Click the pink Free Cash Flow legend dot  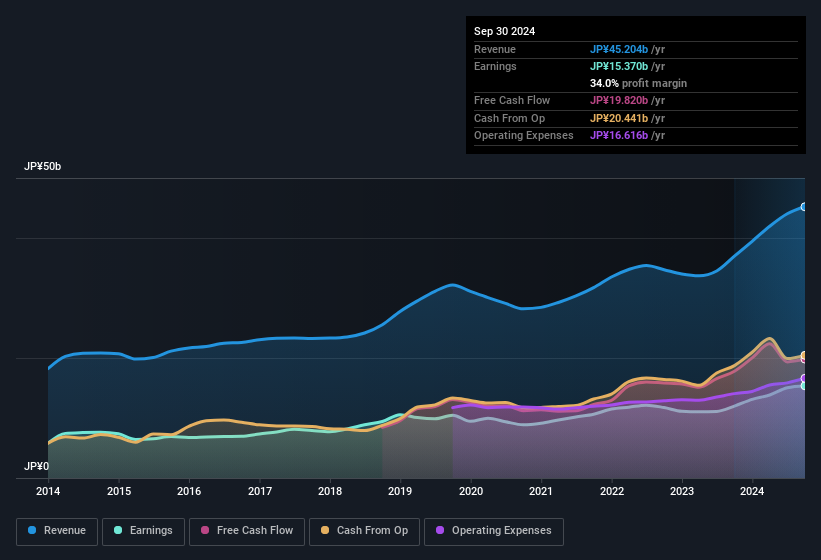coord(205,531)
